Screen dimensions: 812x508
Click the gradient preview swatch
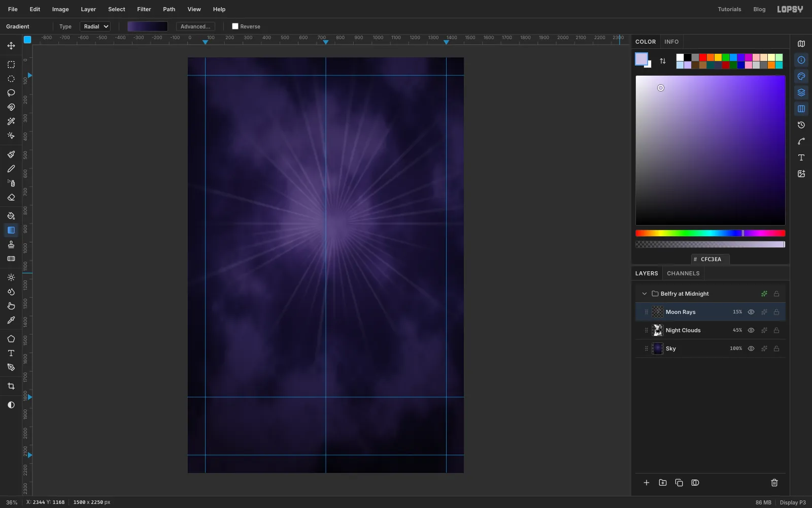click(x=148, y=26)
